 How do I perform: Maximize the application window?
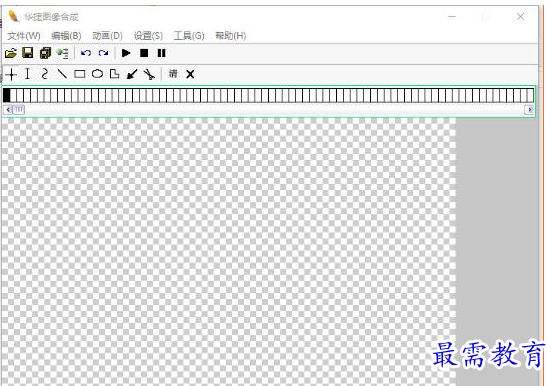(486, 16)
